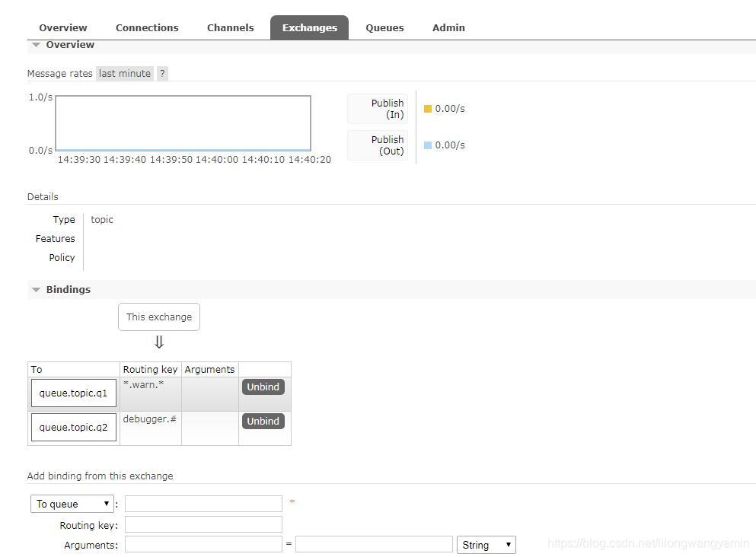756x557 pixels.
Task: Open the String argument type dropdown
Action: click(485, 544)
